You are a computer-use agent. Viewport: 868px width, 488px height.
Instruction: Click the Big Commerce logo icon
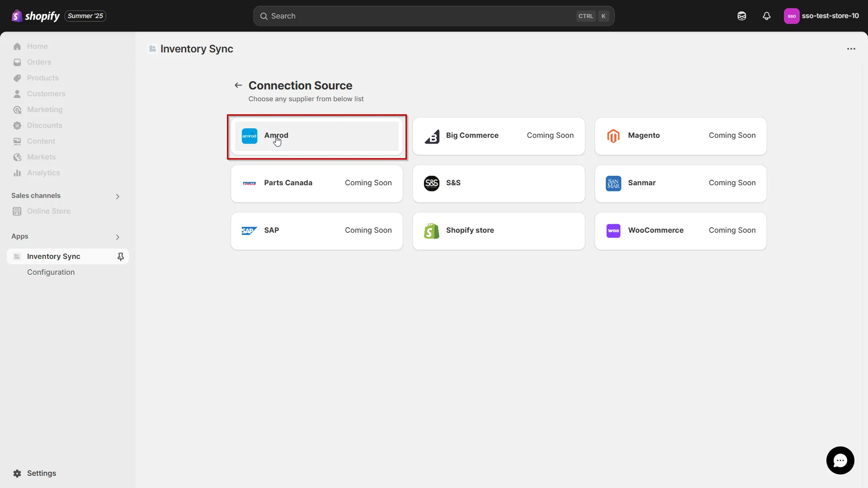(432, 136)
